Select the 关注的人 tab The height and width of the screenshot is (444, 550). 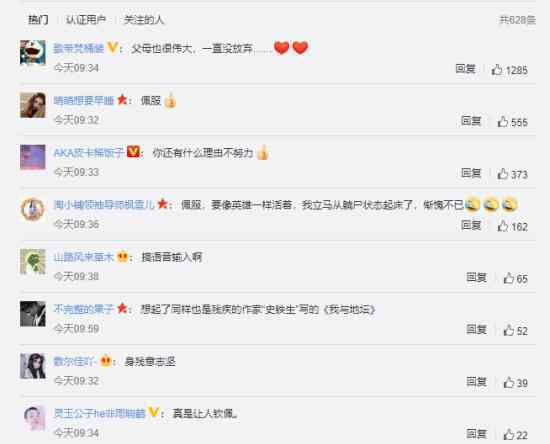pyautogui.click(x=144, y=20)
